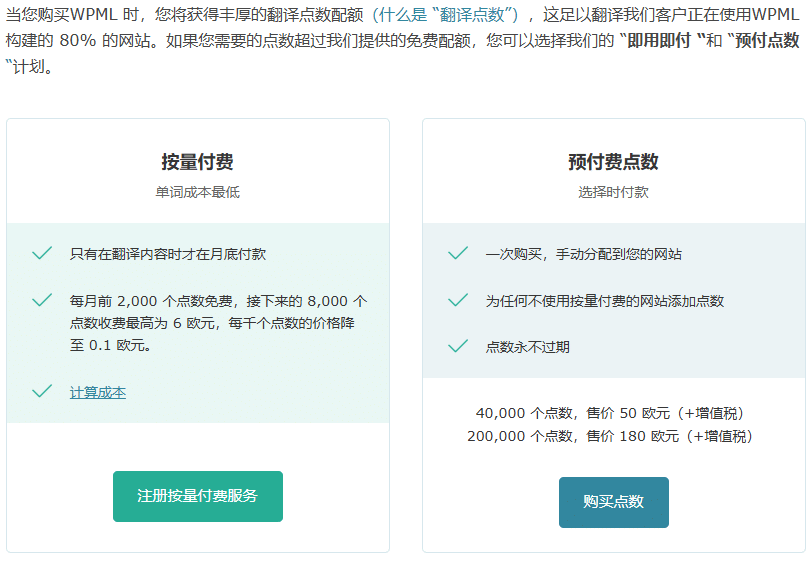Click checkmark beside 点数永不过期
The height and width of the screenshot is (561, 812).
pyautogui.click(x=458, y=346)
